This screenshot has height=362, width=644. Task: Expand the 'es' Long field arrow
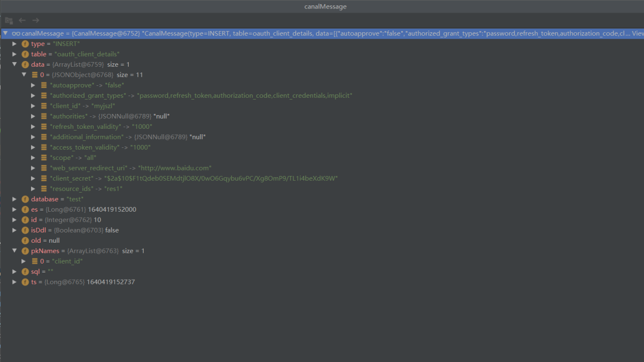pyautogui.click(x=14, y=209)
